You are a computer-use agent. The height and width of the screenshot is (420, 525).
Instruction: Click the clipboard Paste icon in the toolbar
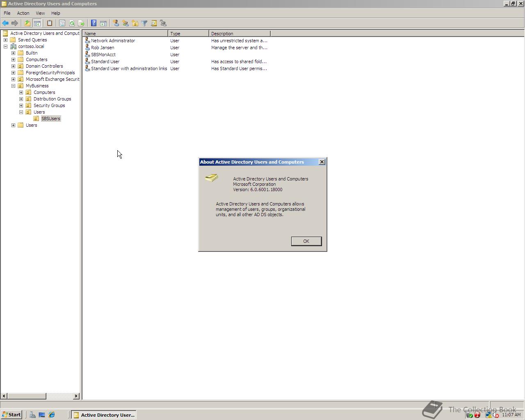click(x=50, y=23)
